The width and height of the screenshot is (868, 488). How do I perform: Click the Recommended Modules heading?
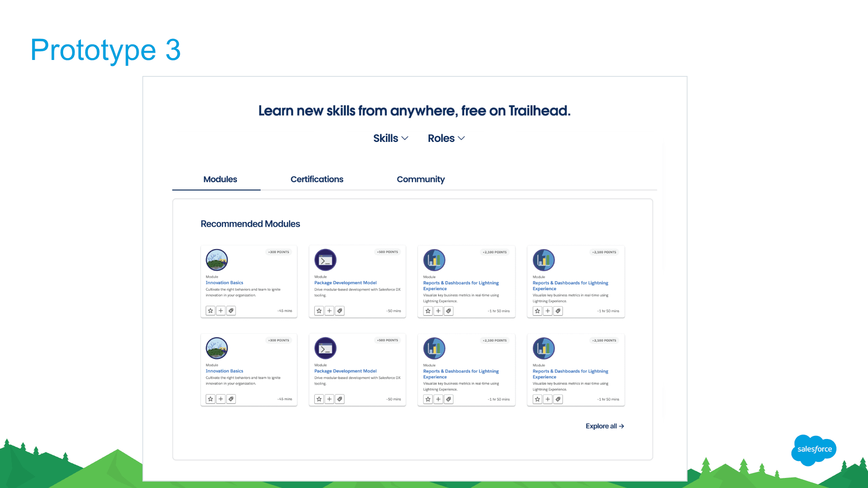(x=250, y=224)
